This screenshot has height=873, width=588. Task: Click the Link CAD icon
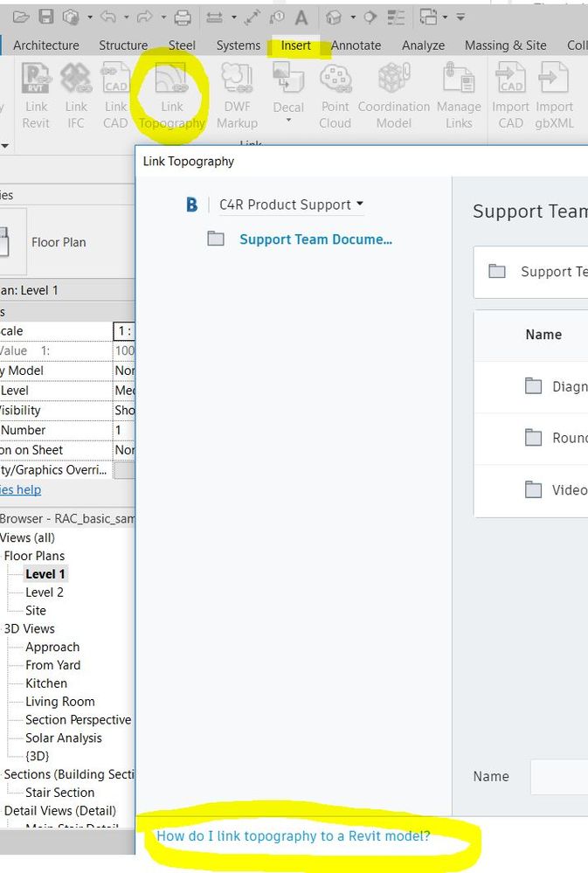click(x=115, y=80)
